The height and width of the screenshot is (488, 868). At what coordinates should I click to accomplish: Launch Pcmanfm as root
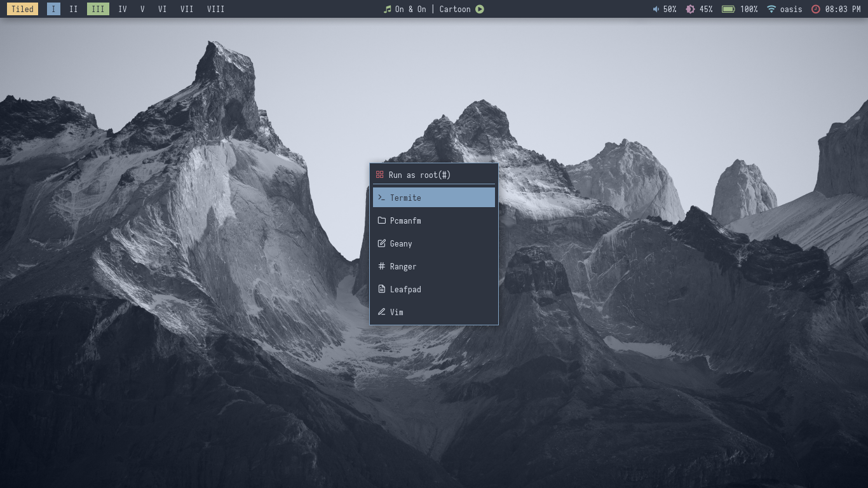[x=434, y=220]
